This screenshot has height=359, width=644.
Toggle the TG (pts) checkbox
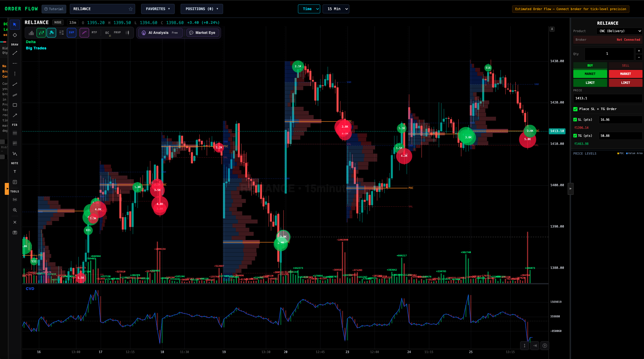click(575, 136)
